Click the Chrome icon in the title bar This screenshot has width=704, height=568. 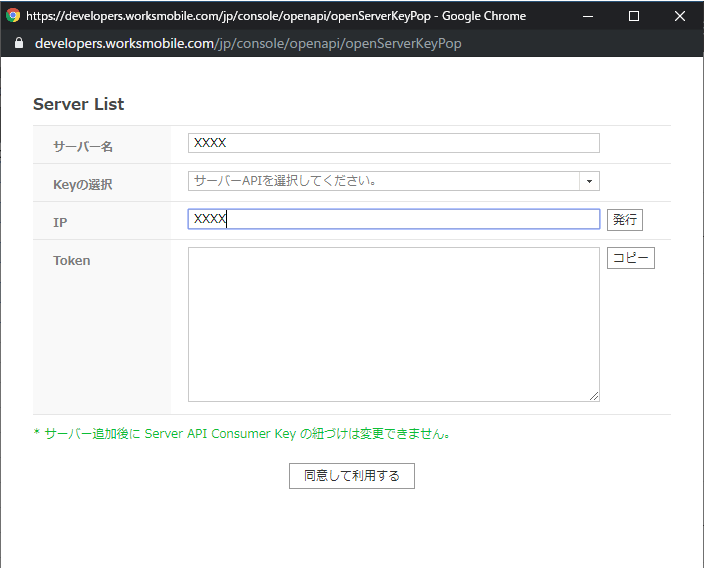[x=13, y=16]
